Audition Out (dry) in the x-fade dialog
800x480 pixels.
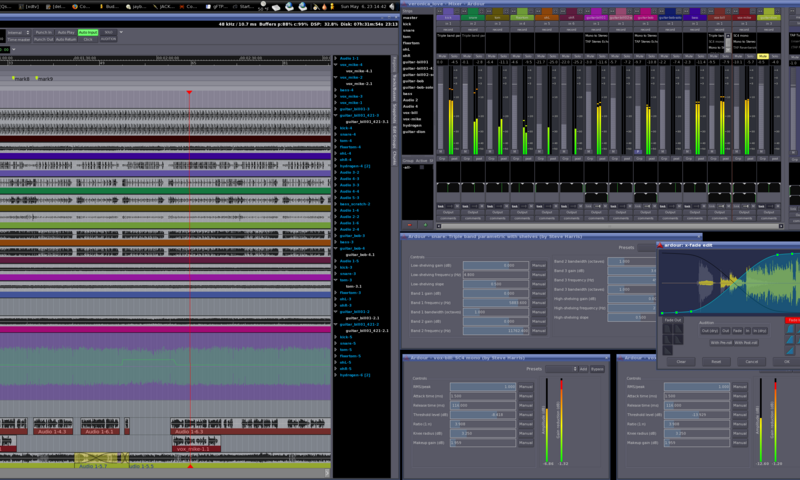pos(709,331)
